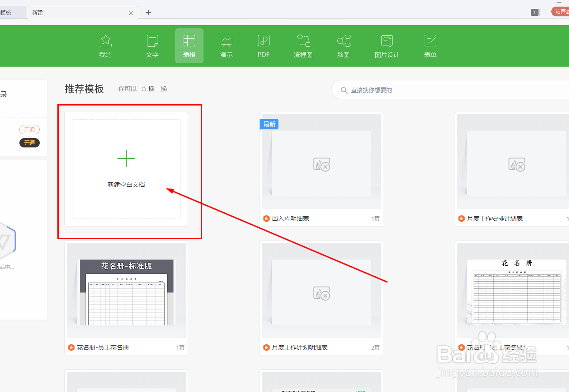Click the window count indicator showing 1
569x392 pixels.
point(535,12)
